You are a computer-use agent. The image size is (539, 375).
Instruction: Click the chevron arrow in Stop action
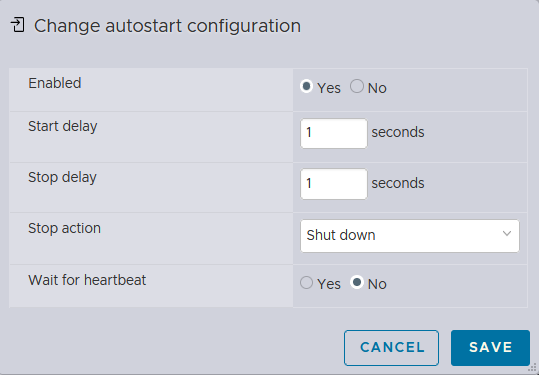pos(507,234)
